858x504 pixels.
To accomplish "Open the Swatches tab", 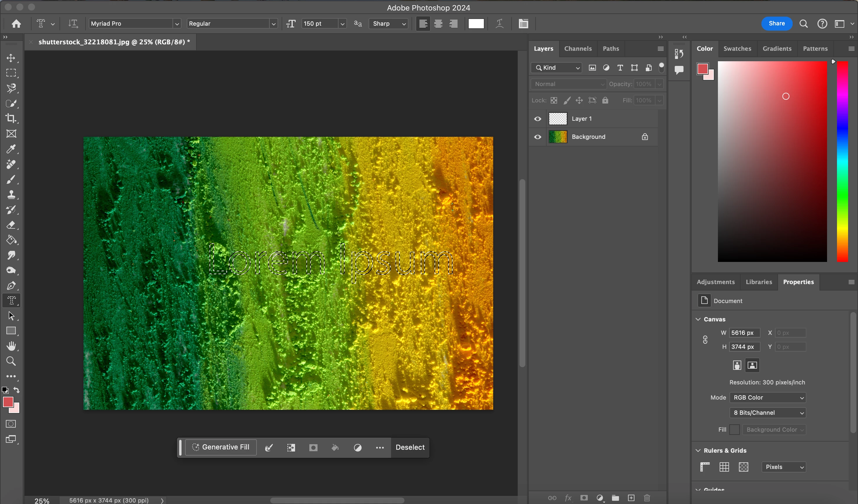I will coord(737,49).
